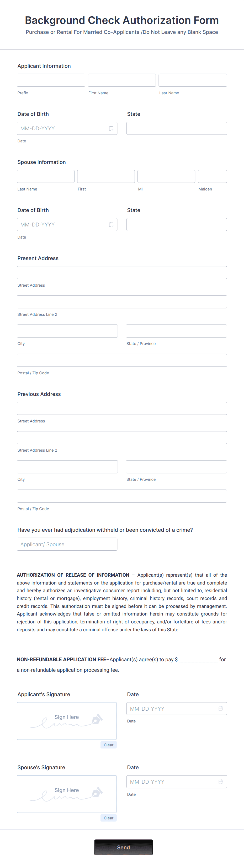Click the State field beside applicant Date of Birth
Screen dimensions: 244x868
[x=176, y=128]
